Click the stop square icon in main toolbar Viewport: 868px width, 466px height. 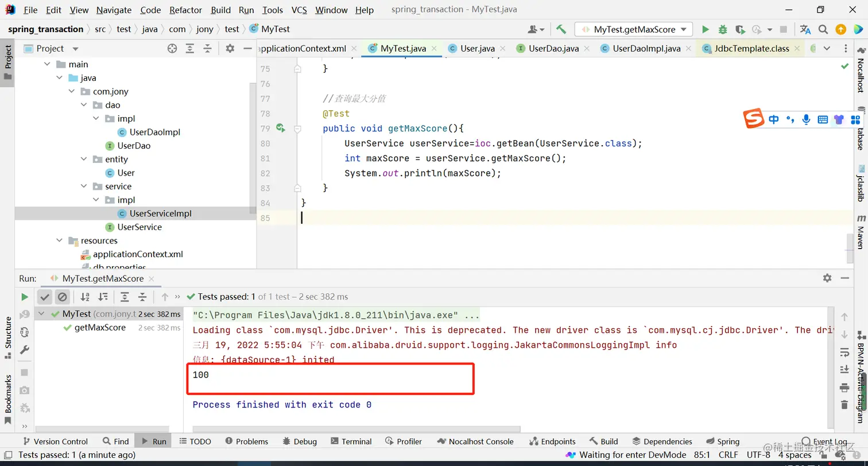(784, 29)
